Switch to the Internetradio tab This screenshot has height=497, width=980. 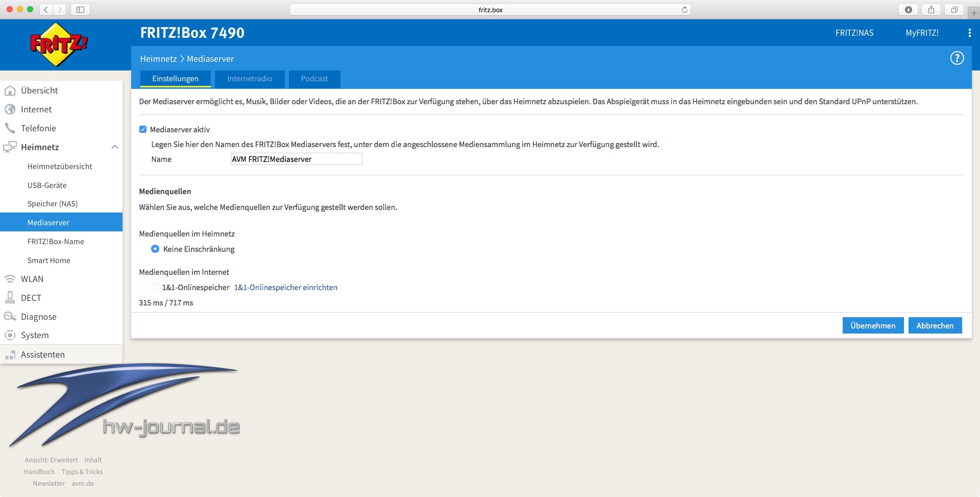coord(250,79)
